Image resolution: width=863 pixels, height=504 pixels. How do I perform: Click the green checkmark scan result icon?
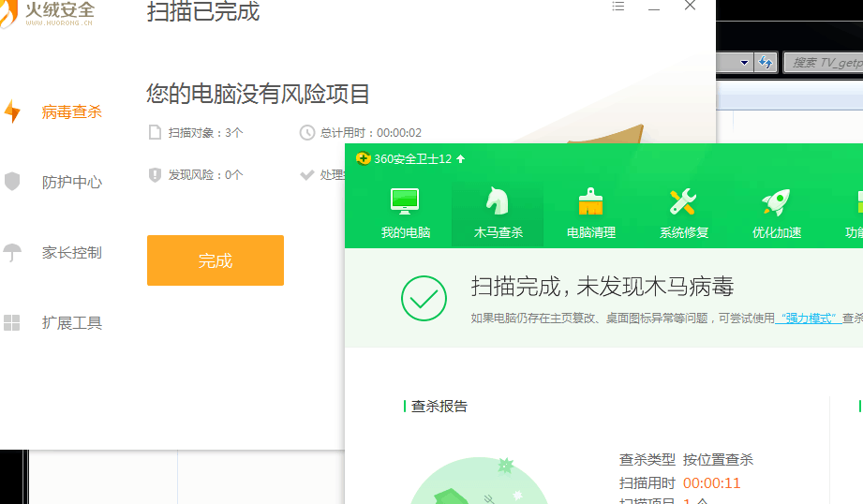click(424, 298)
